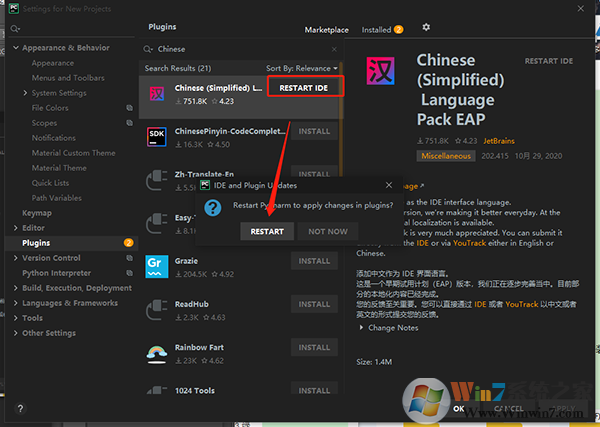Viewport: 600px width, 427px height.
Task: Click the Miscellaneous category tag
Action: [x=446, y=156]
